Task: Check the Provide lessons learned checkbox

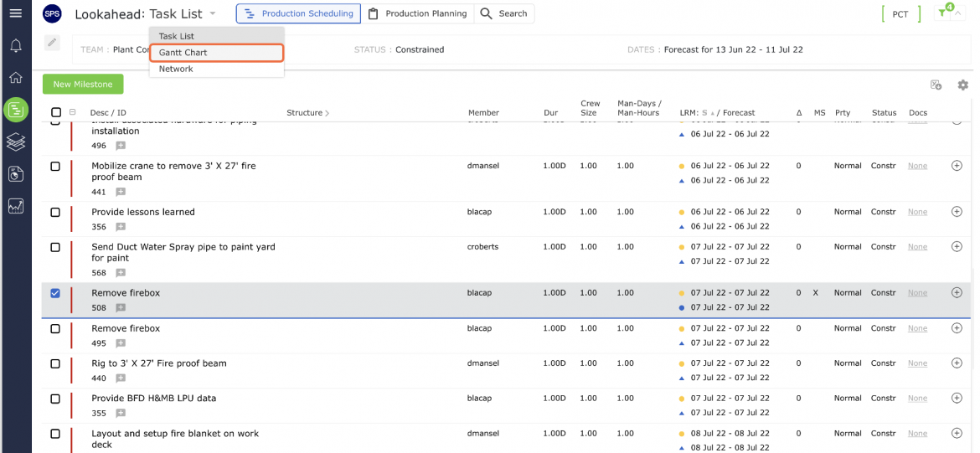Action: (55, 213)
